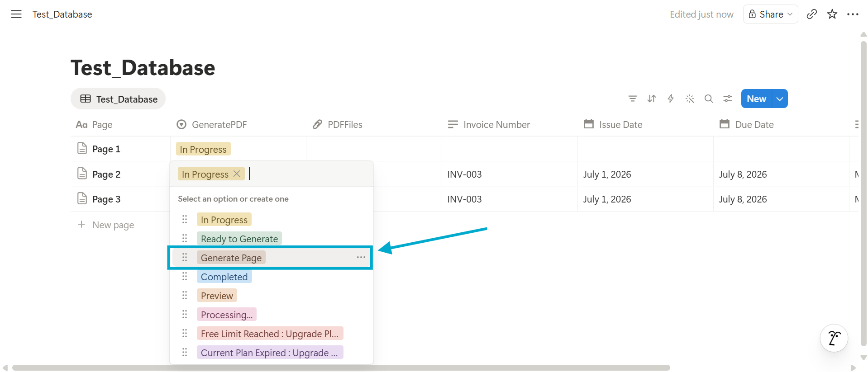Screen dimensions: 868x372
Task: Click Page 2 Invoice Number INV-003
Action: (x=464, y=174)
